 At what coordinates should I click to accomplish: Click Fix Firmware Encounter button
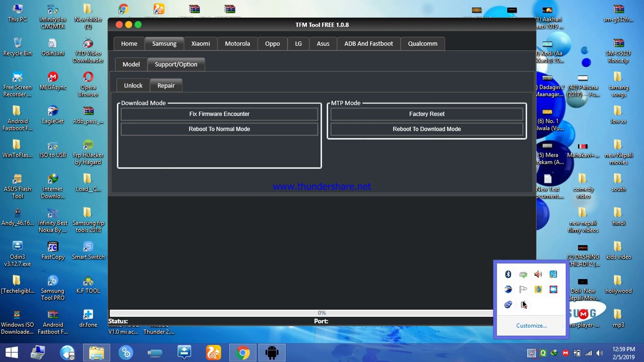219,114
